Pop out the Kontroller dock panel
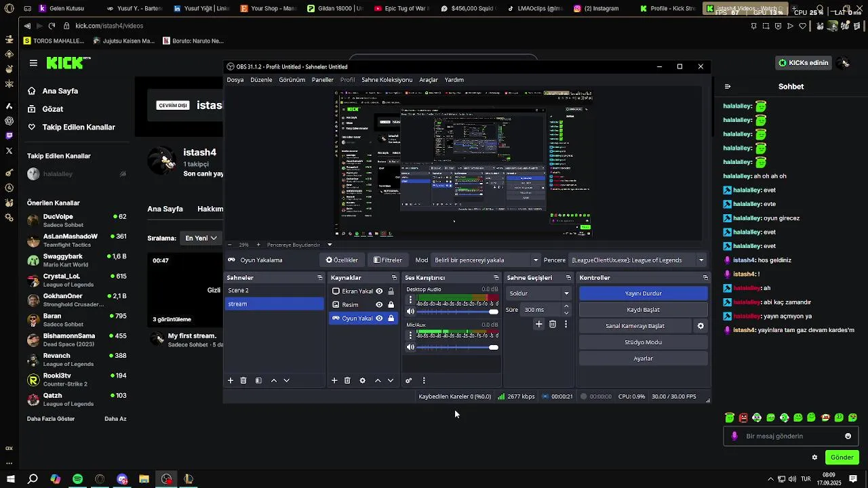This screenshot has width=868, height=488. 705,278
